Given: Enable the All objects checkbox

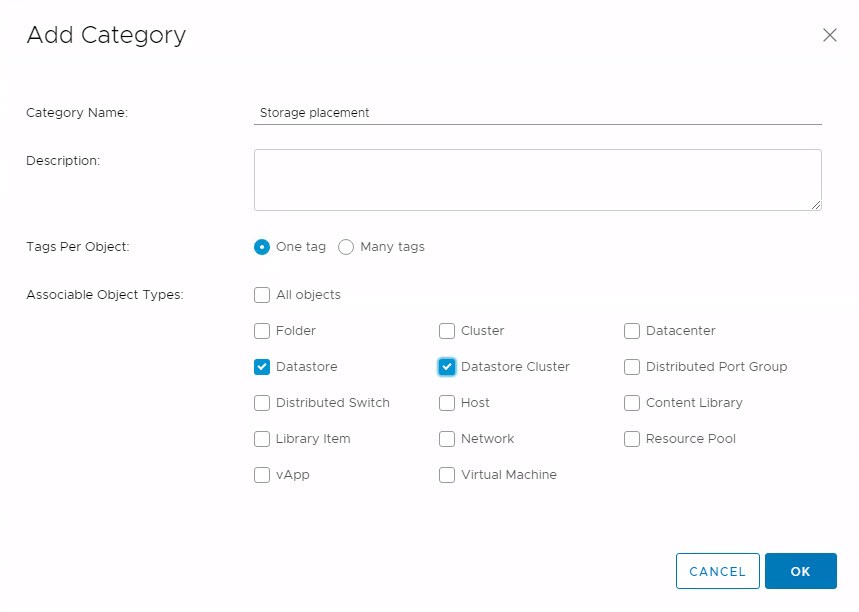Looking at the screenshot, I should point(262,295).
